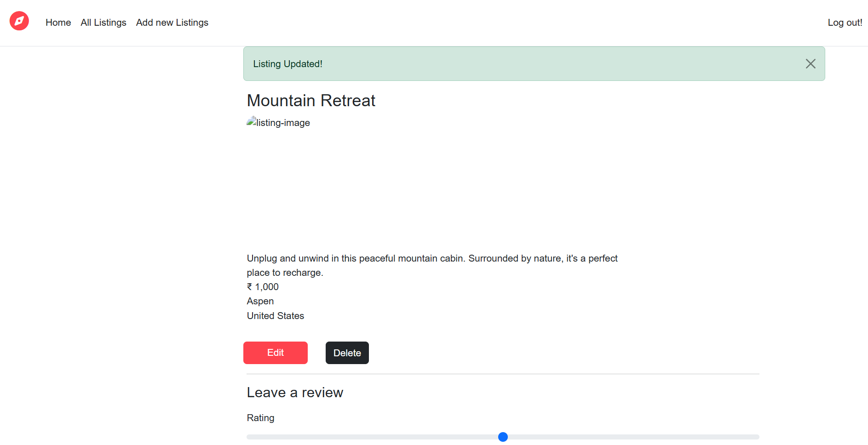
Task: Log out of the account
Action: (845, 23)
